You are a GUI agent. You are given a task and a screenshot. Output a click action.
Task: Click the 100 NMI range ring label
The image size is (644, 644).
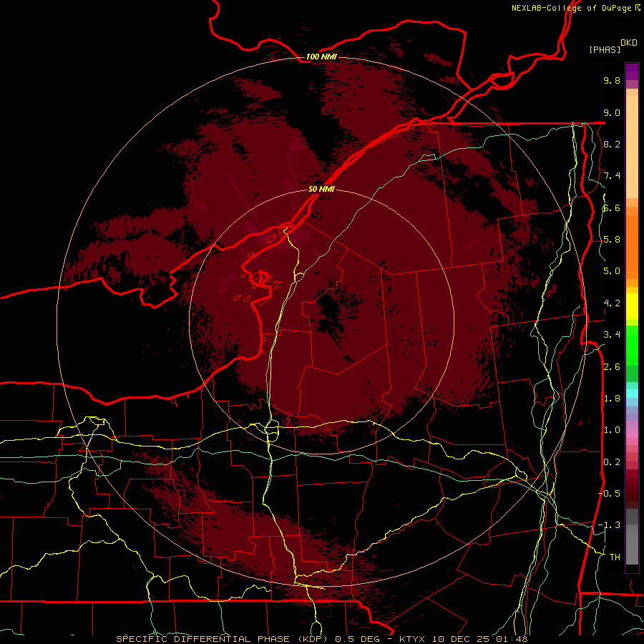(321, 57)
